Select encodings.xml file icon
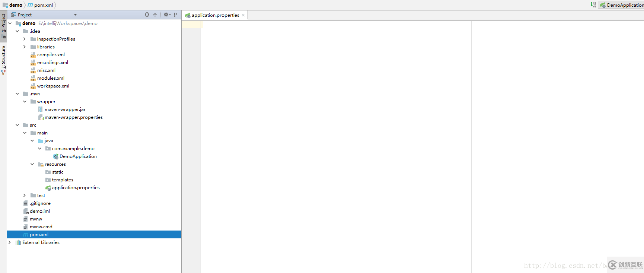The image size is (644, 273). pos(33,62)
